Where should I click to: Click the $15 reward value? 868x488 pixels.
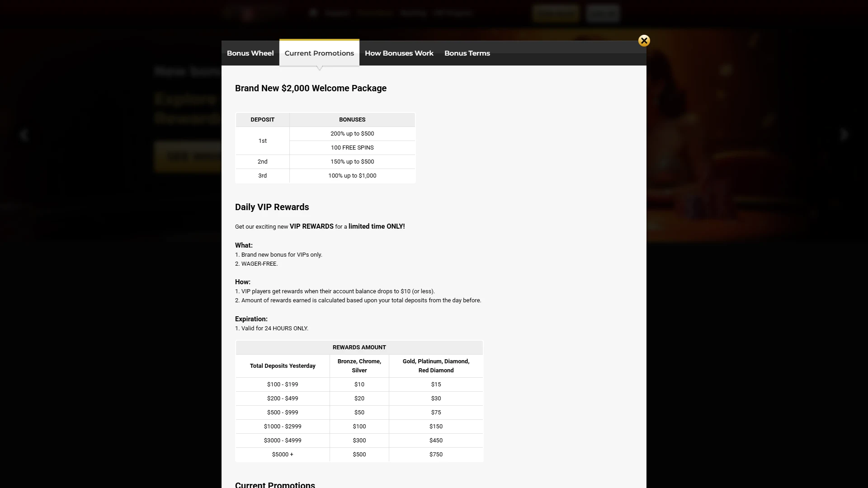pos(436,385)
